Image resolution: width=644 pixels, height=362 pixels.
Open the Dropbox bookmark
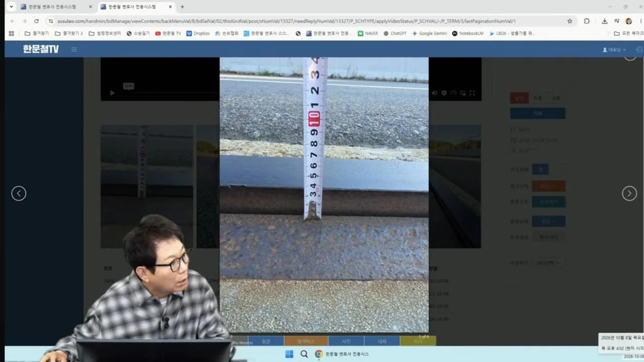[198, 33]
